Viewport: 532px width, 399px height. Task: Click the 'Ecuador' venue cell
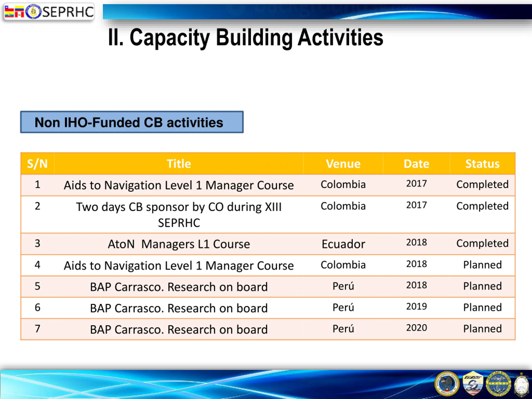pyautogui.click(x=344, y=244)
